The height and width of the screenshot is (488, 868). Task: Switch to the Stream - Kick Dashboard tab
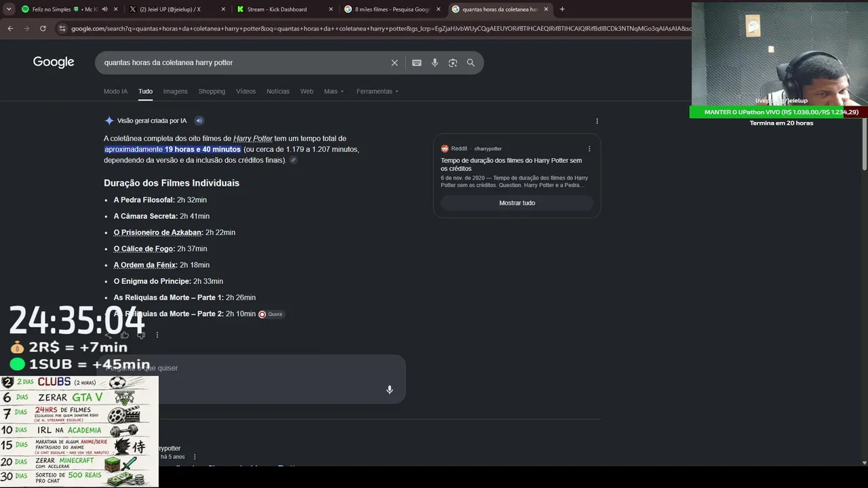277,9
